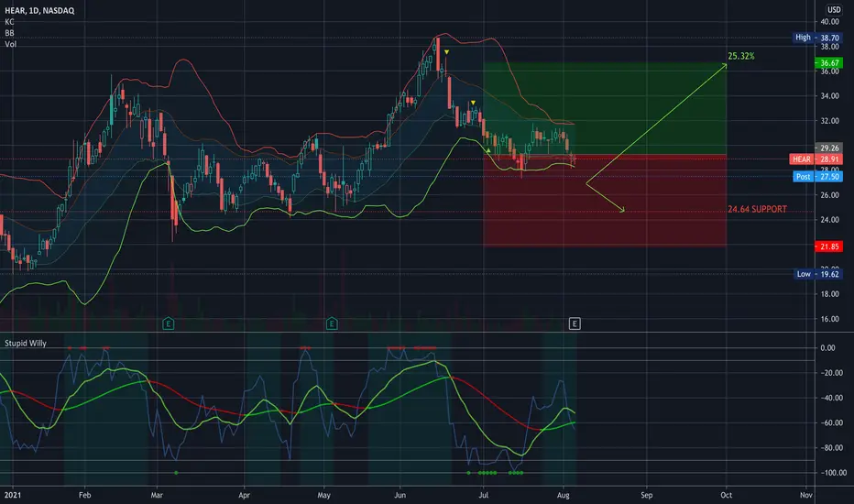
Task: Click the Jul label on time axis
Action: pos(483,495)
